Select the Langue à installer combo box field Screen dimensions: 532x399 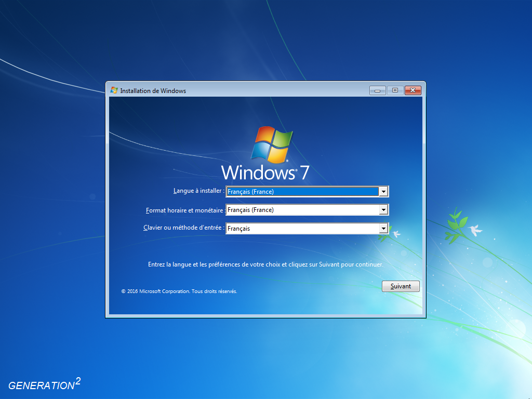[x=307, y=192]
